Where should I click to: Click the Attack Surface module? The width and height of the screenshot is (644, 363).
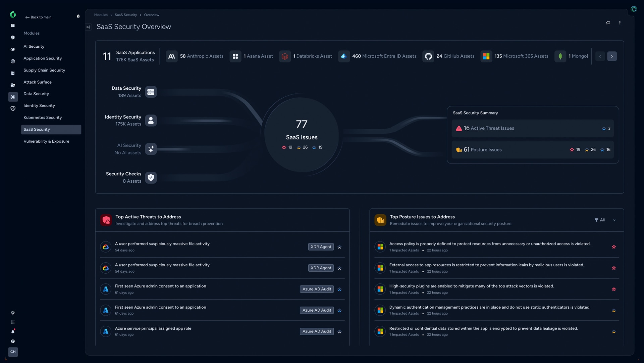pos(38,82)
